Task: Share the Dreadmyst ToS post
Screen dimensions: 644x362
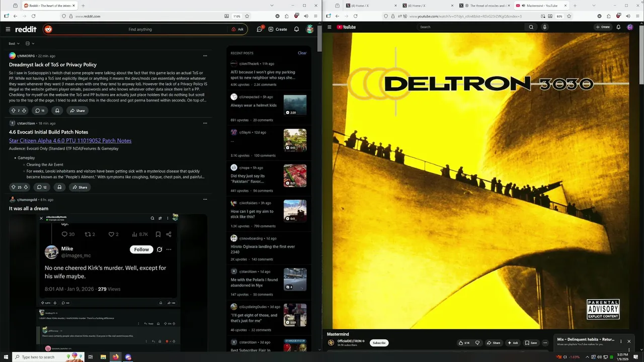Action: (x=77, y=111)
